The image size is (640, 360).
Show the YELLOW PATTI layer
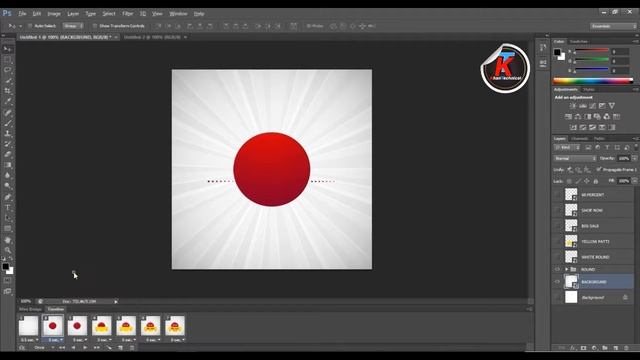557,241
